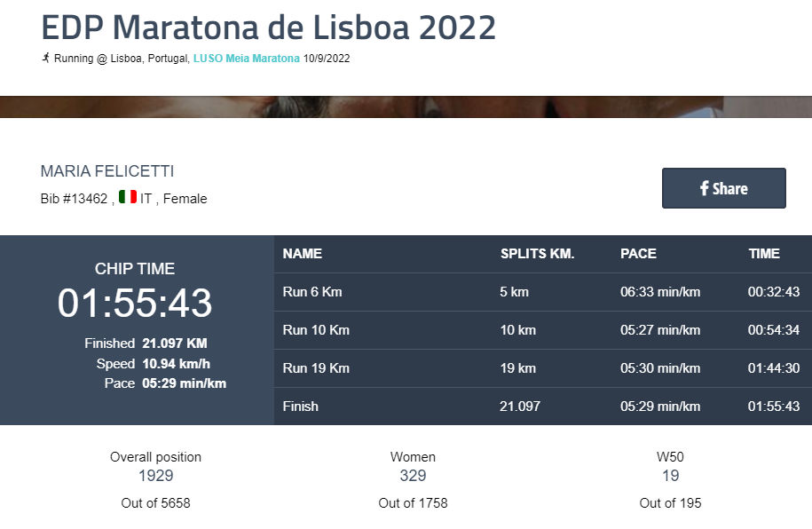Select the athlete name MARIA FELICETTI
Image resolution: width=812 pixels, height=529 pixels.
[x=107, y=171]
